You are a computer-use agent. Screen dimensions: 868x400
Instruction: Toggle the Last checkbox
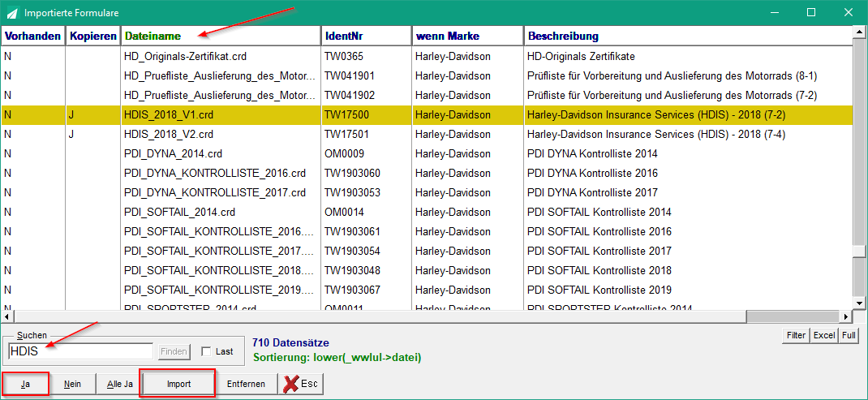[207, 351]
